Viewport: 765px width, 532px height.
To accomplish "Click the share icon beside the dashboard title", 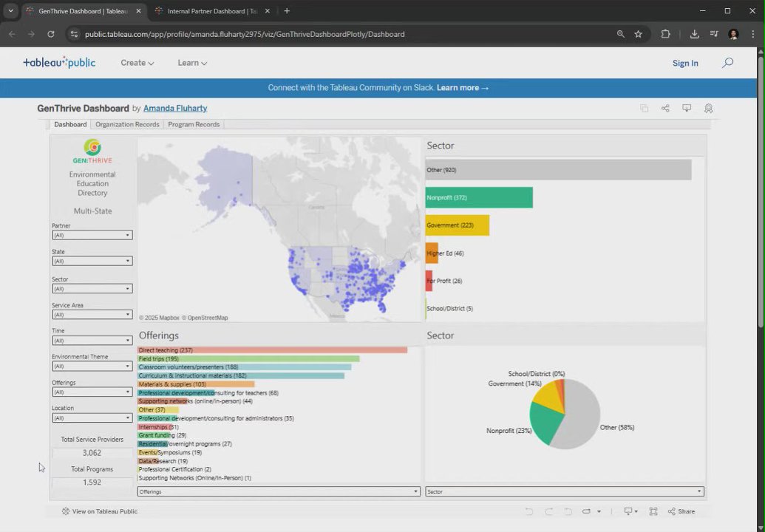I will pos(665,109).
